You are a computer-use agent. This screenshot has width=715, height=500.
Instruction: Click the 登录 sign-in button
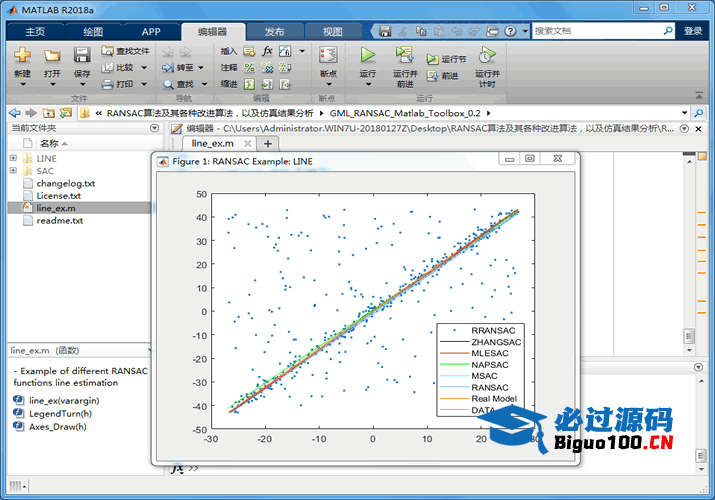pyautogui.click(x=693, y=31)
